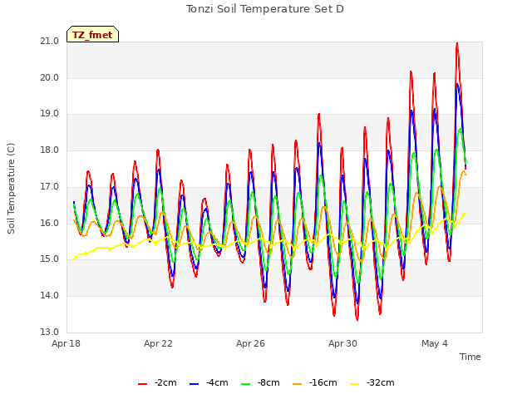Click the 14.0 y-axis tick label
The image size is (532, 399).
tap(50, 296)
